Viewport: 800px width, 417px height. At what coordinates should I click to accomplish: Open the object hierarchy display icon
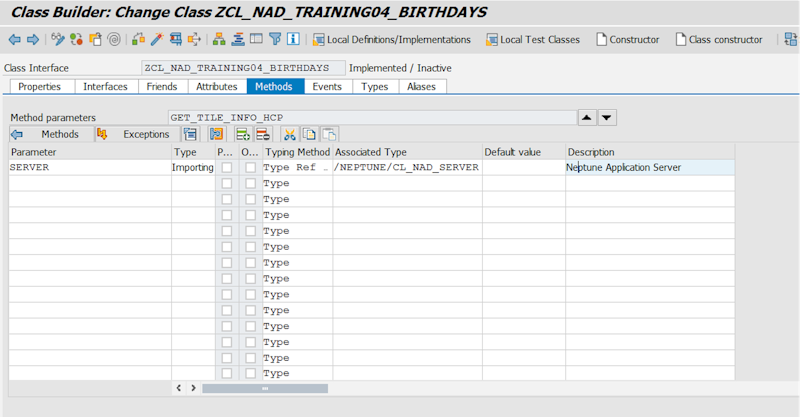pos(219,40)
